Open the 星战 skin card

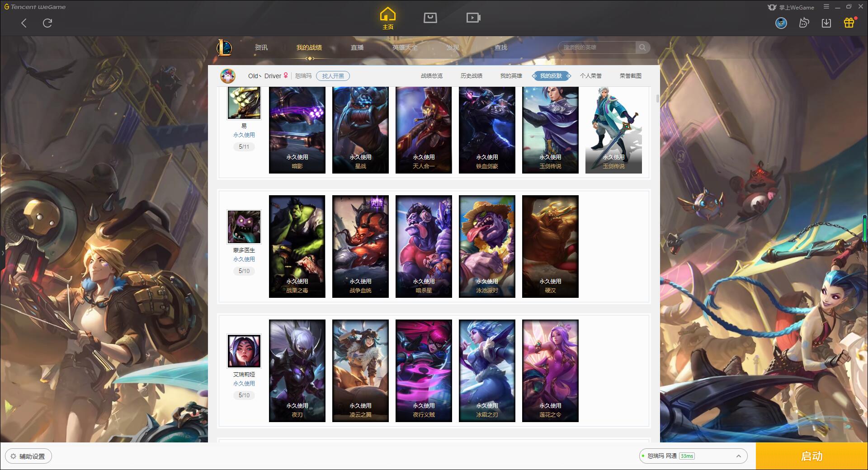point(360,130)
